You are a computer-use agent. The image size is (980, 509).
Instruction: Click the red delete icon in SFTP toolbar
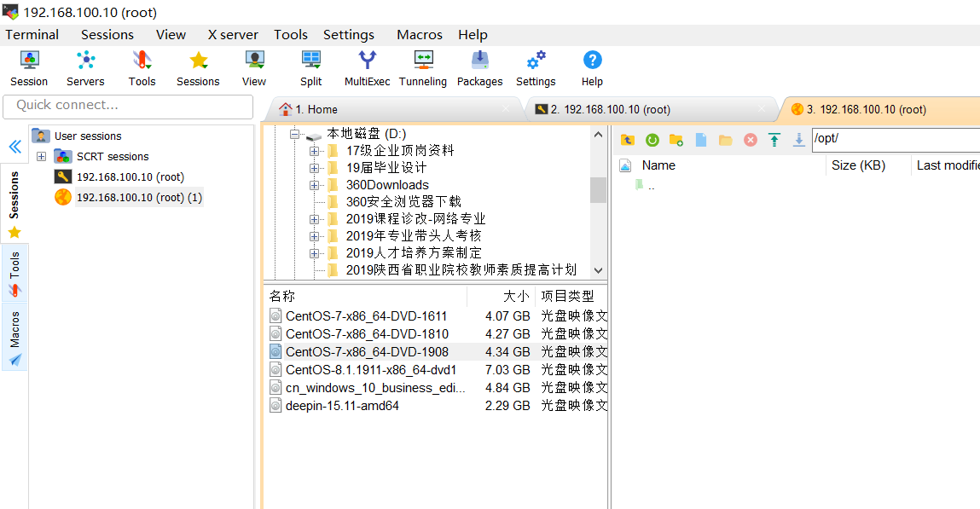750,140
